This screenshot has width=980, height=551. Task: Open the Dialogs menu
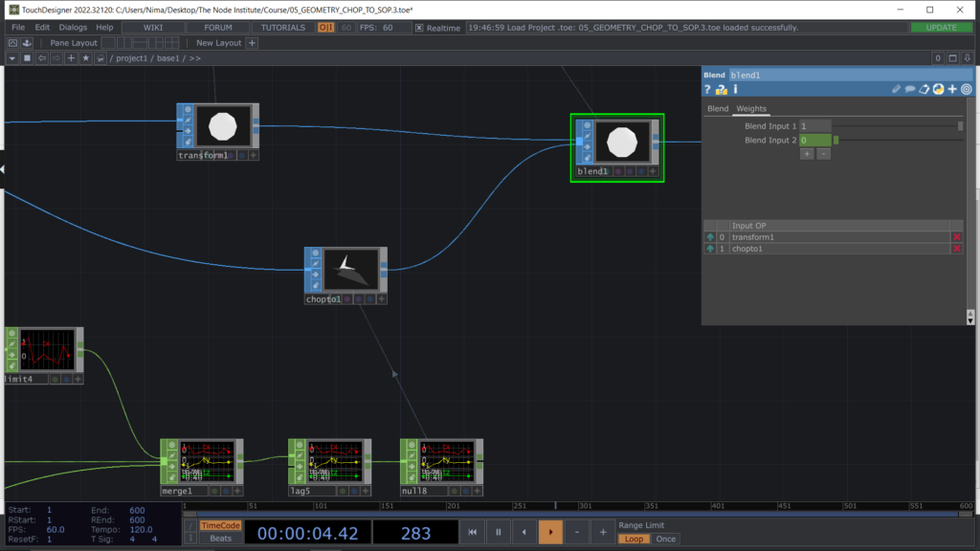(73, 28)
